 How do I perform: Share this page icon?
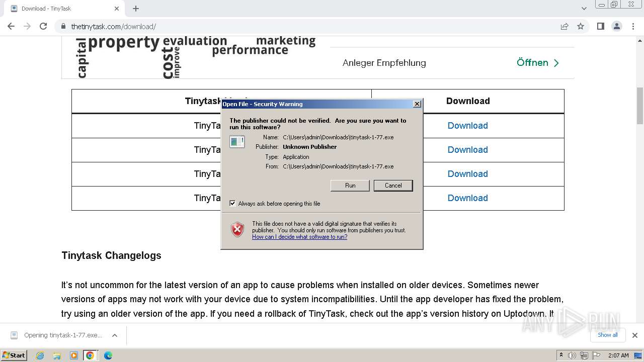tap(565, 26)
